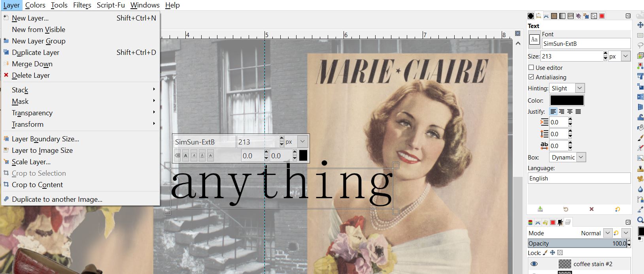Click the Language English input field
This screenshot has height=274, width=644.
[579, 178]
